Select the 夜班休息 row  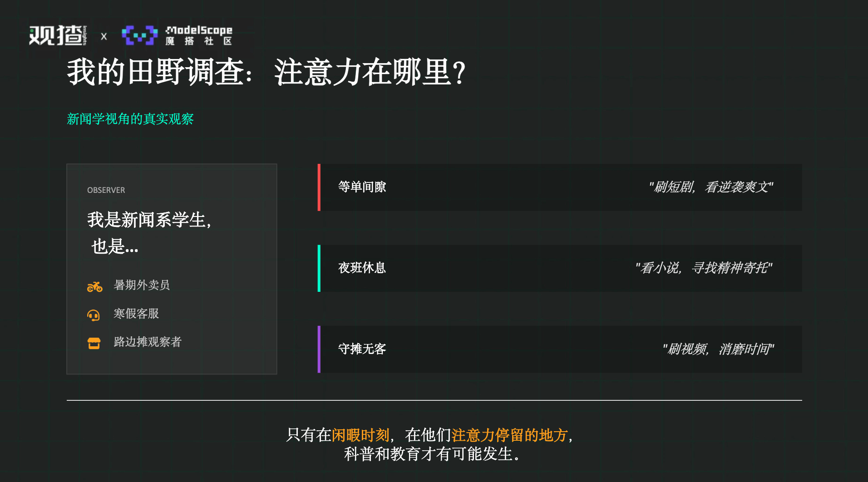[560, 268]
